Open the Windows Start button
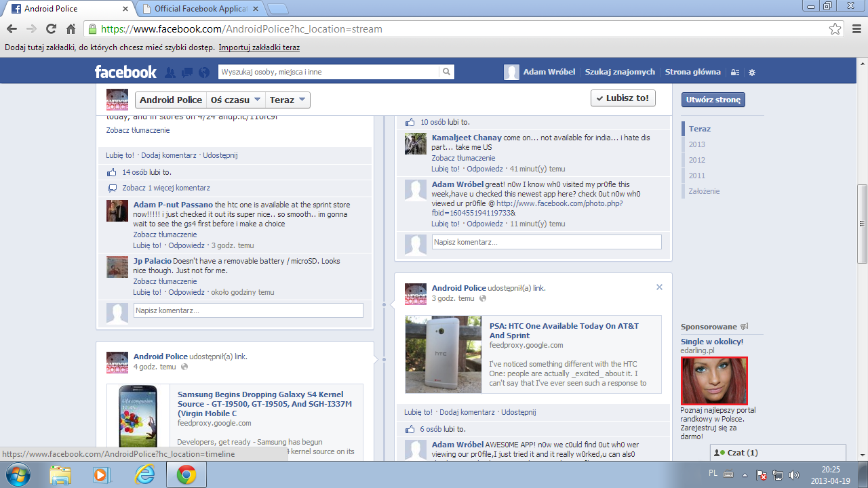 18,474
